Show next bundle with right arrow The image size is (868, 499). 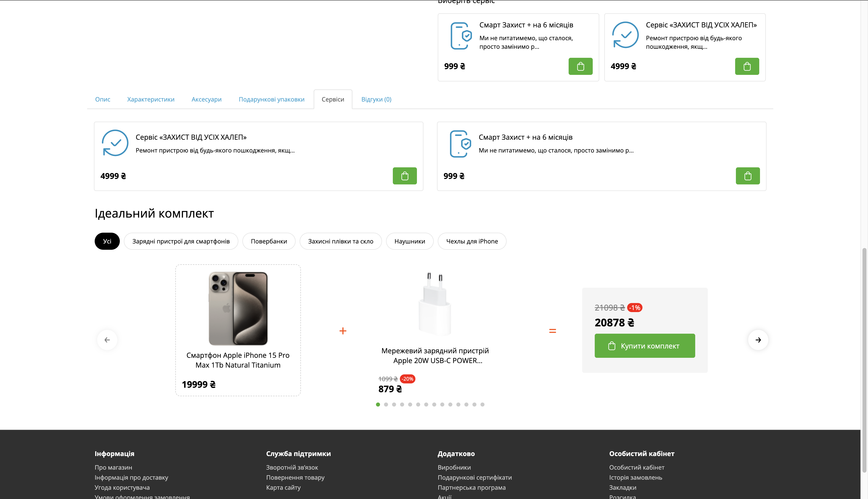coord(758,340)
